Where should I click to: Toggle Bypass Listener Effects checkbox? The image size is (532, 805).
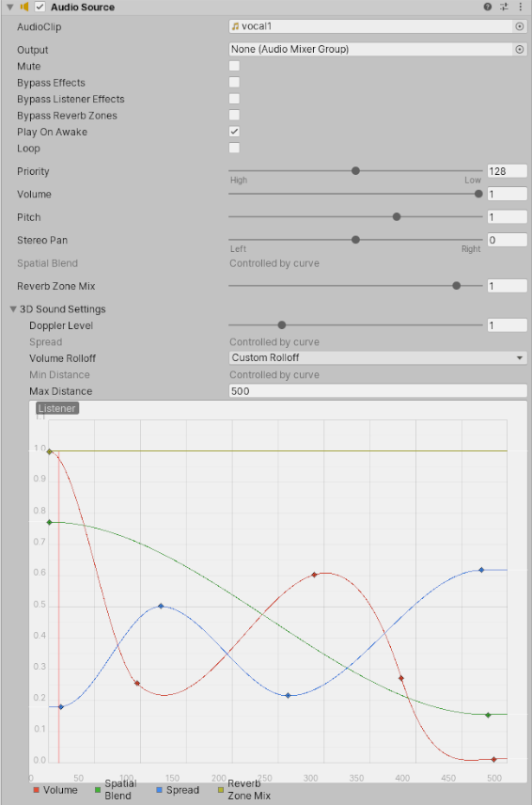pyautogui.click(x=234, y=99)
